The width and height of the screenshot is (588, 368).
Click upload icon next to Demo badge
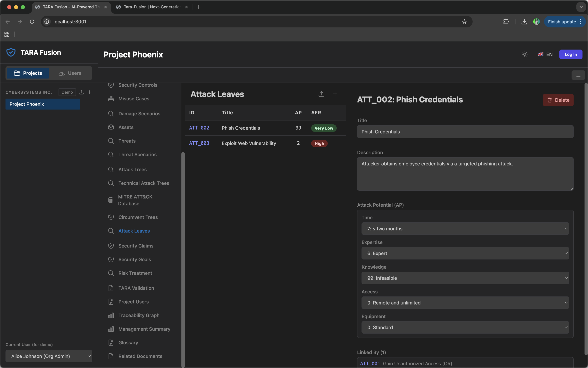pyautogui.click(x=81, y=92)
